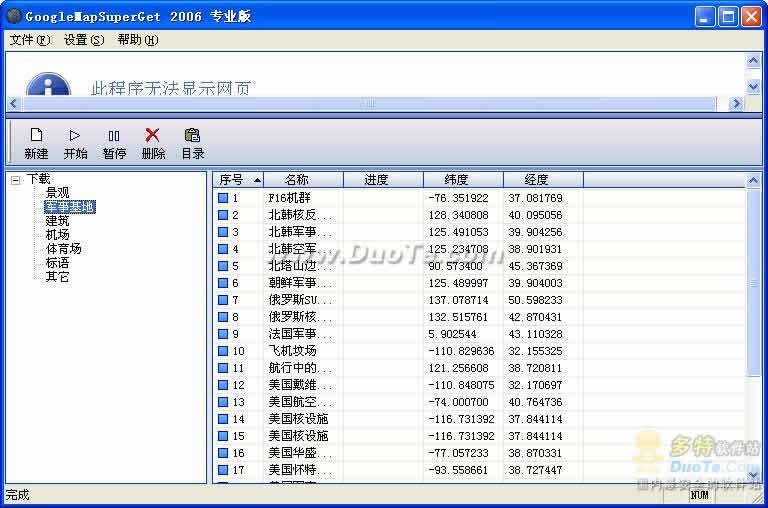
Task: Click the blue icon of row 14 美国核设施
Action: 223,419
